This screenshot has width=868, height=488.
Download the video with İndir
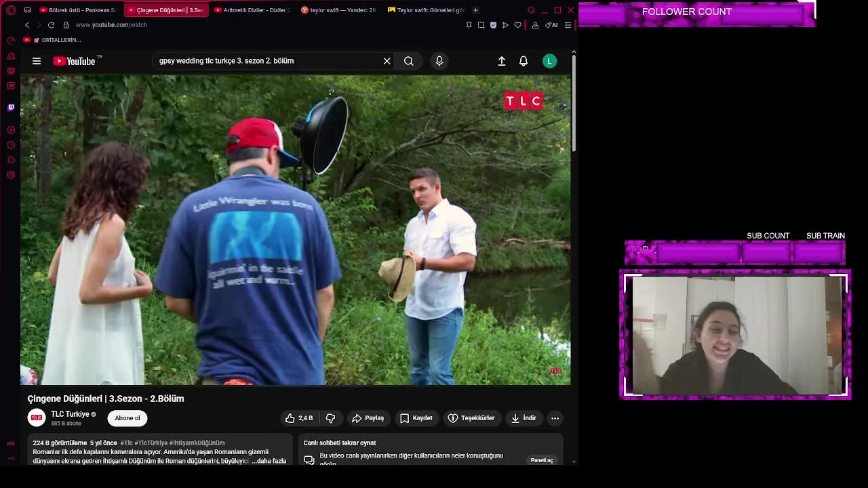[524, 418]
